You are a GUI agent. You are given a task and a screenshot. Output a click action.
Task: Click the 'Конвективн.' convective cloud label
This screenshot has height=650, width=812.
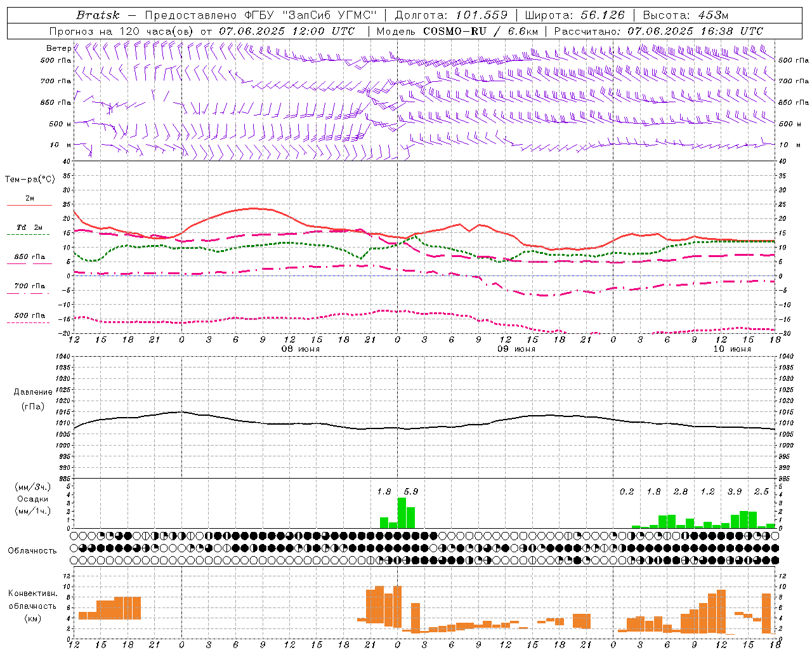tap(33, 594)
